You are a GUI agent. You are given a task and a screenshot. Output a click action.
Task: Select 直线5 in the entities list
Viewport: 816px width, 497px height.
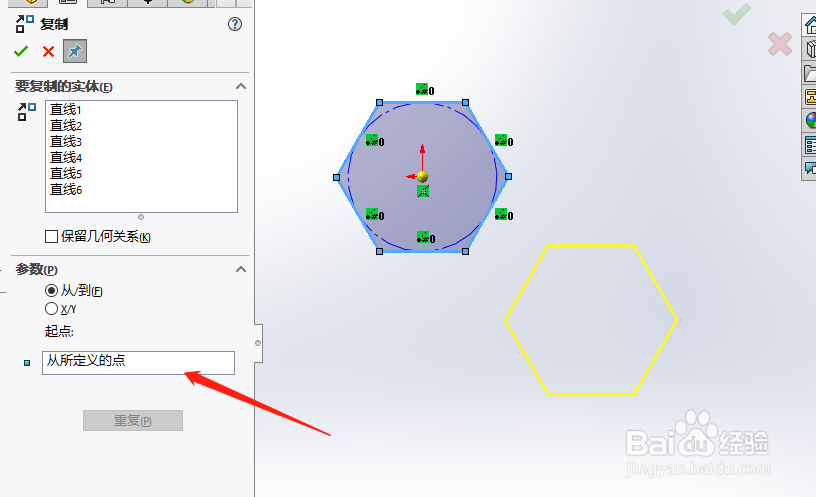pos(66,173)
